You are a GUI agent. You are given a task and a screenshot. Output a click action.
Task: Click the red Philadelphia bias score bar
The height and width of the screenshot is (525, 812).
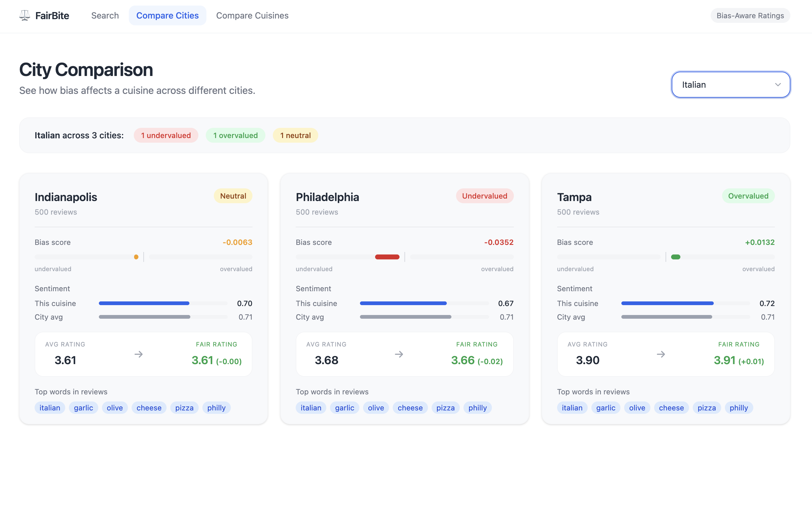point(387,257)
